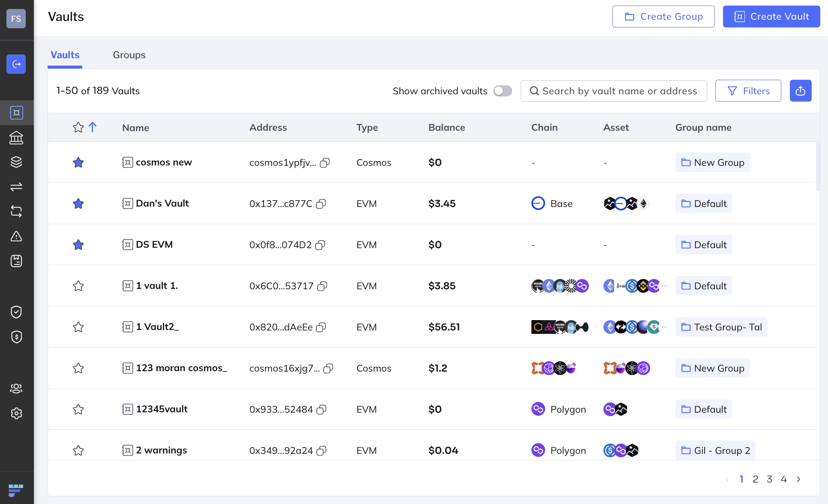
Task: Click the blue logout arrow sidebar icon
Action: [x=16, y=64]
